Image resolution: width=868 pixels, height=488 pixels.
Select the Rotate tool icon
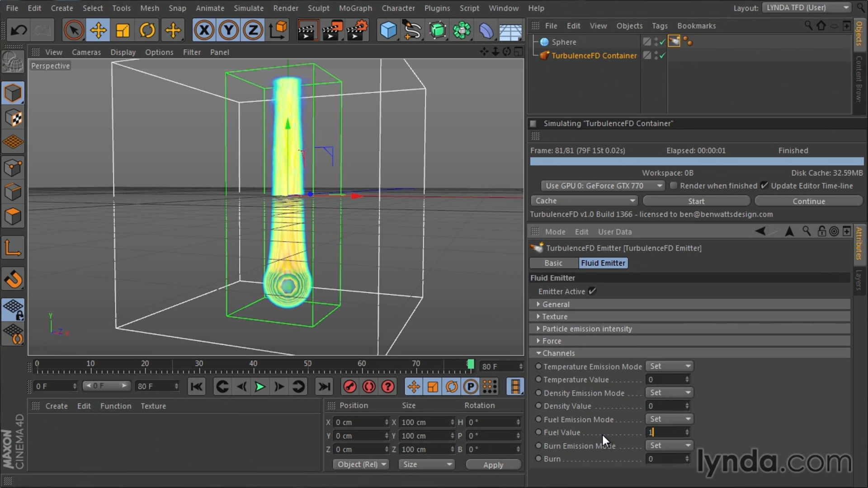(x=147, y=31)
